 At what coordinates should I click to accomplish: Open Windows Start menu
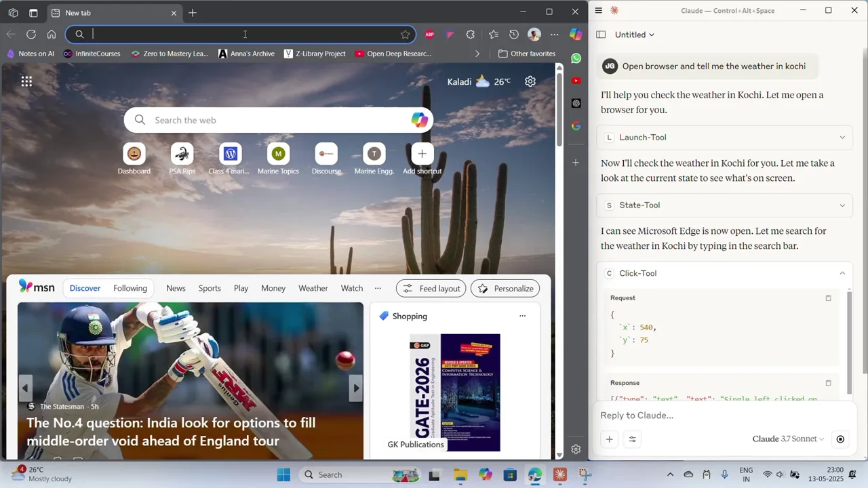coord(283,474)
